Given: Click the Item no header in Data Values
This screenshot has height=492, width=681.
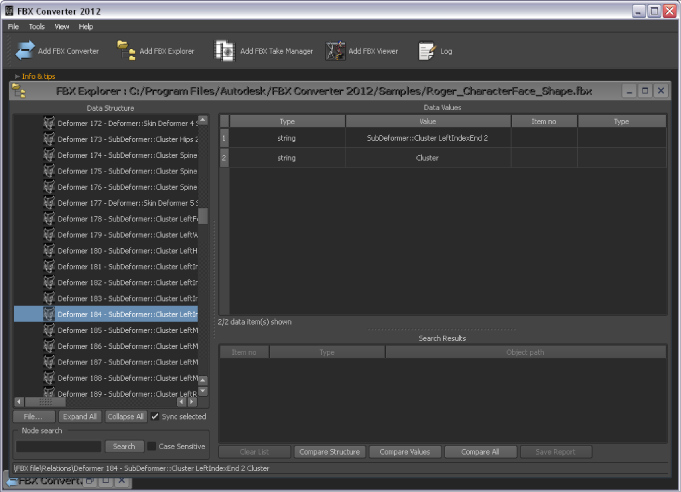Looking at the screenshot, I should (x=544, y=122).
